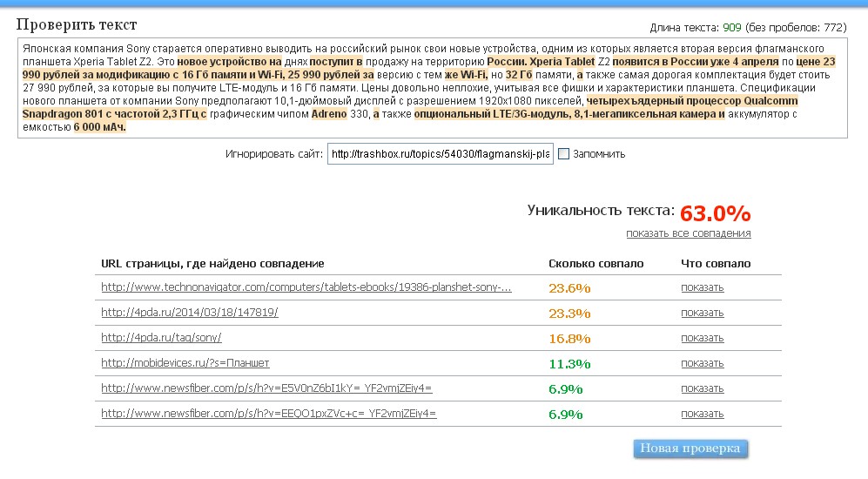Click показать for the first newsfiber row
Image resolution: width=868 pixels, height=479 pixels.
(x=702, y=388)
